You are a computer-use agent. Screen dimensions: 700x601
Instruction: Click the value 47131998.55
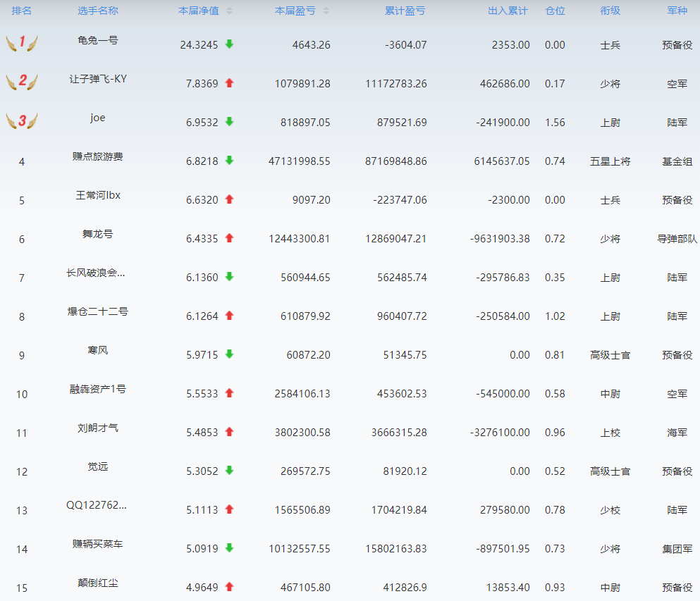click(x=300, y=161)
